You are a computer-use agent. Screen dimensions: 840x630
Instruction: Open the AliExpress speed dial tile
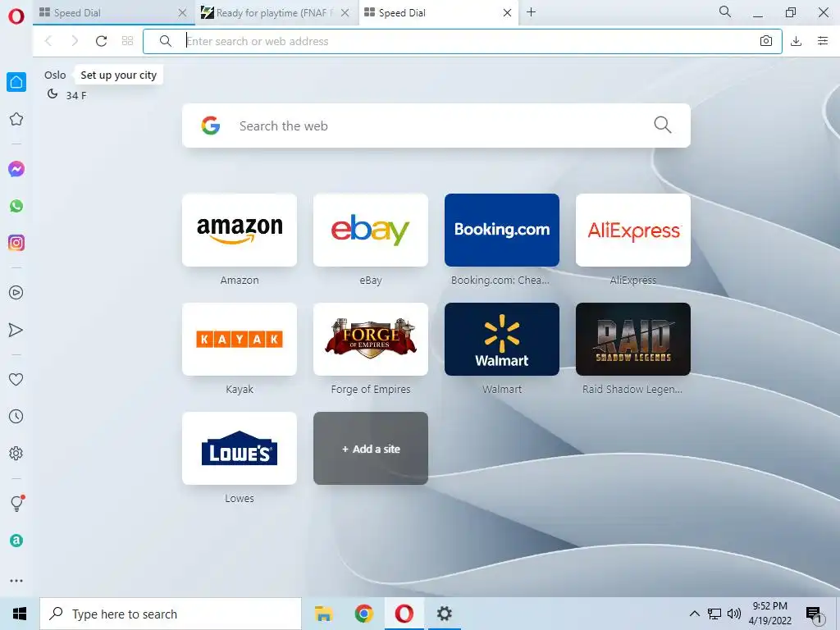pos(633,230)
